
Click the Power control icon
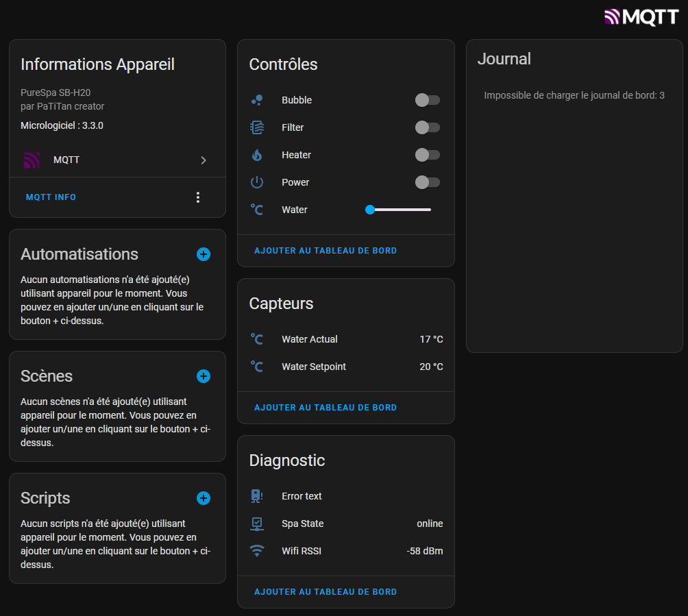click(257, 182)
